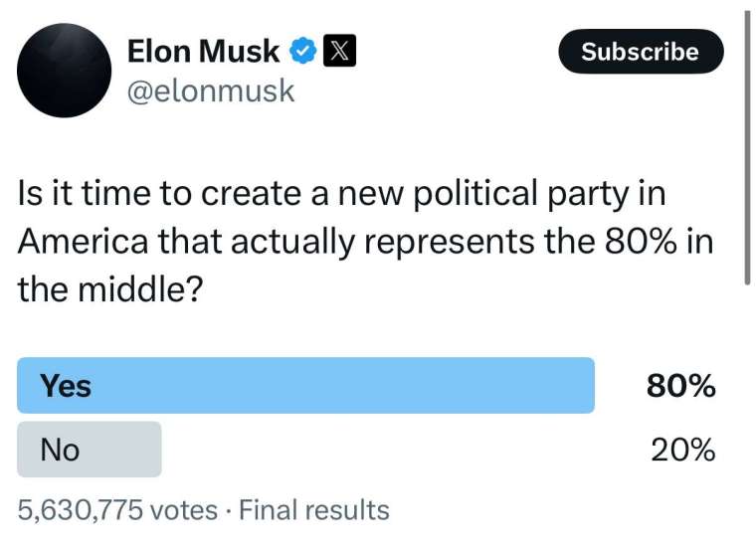Screen dimensions: 756x554
Task: Click the Final results label
Action: [x=314, y=509]
